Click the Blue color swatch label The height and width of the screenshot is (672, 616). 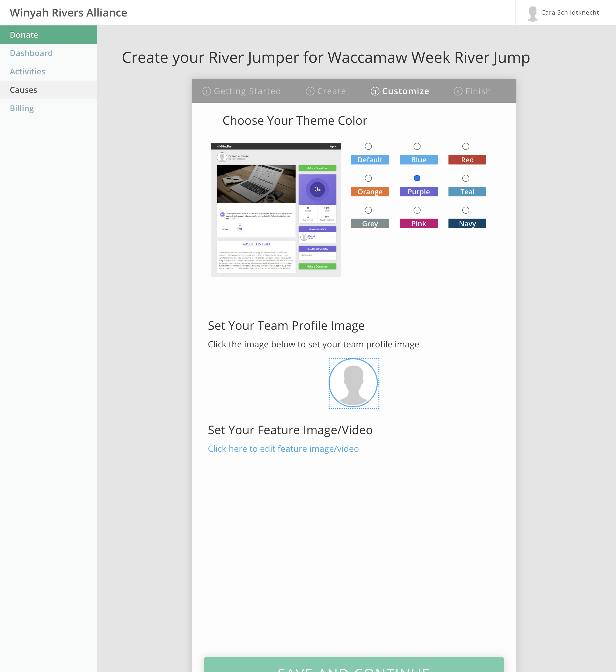[418, 160]
